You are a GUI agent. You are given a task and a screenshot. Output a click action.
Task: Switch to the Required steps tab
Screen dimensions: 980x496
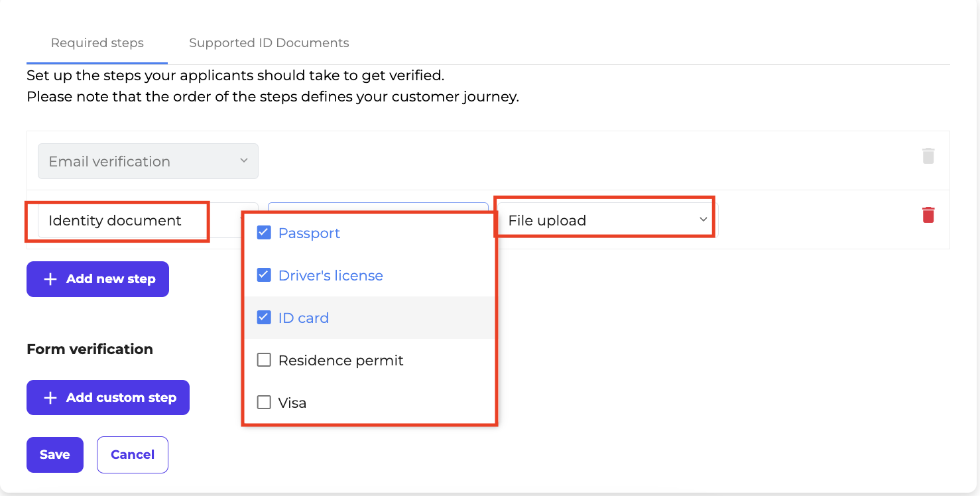pyautogui.click(x=97, y=43)
